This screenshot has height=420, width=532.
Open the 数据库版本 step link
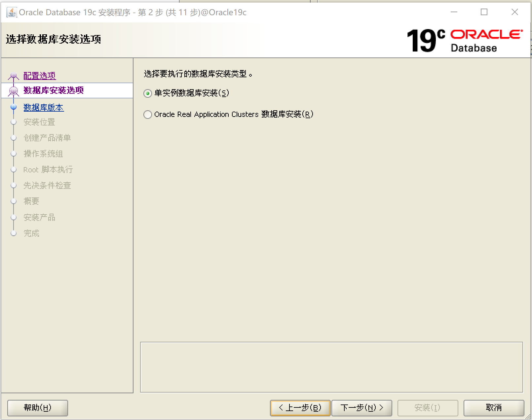pos(44,107)
